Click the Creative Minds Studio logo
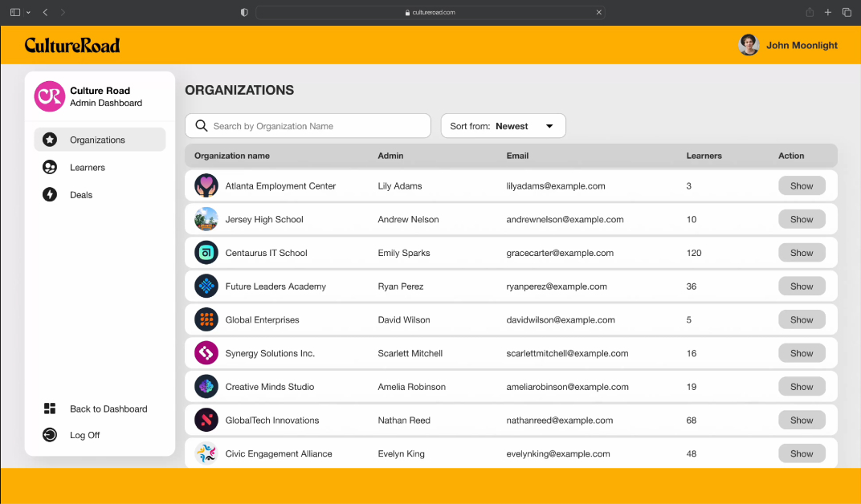This screenshot has width=861, height=504. click(206, 387)
